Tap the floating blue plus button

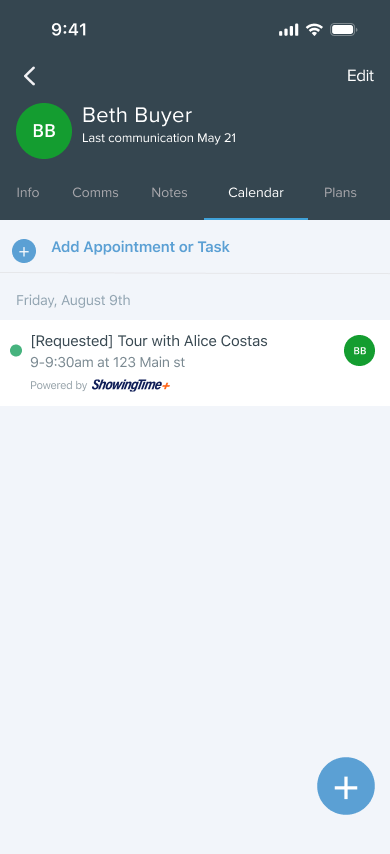346,786
